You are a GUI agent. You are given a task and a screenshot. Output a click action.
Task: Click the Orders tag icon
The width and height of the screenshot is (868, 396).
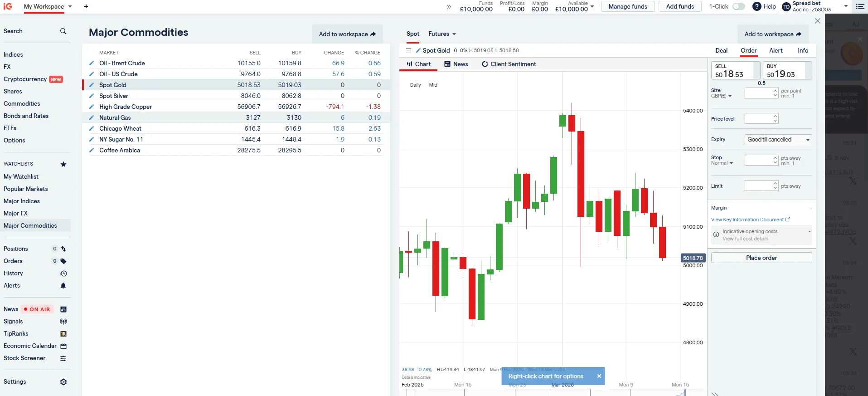pyautogui.click(x=63, y=261)
